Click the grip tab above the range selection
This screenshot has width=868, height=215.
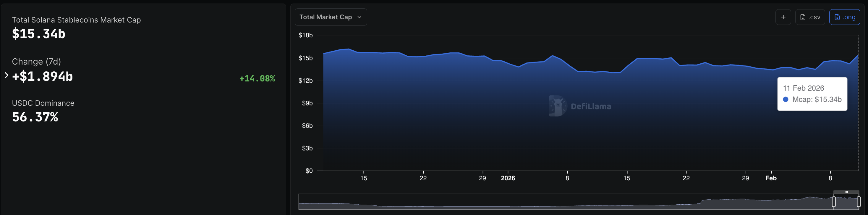pyautogui.click(x=846, y=192)
